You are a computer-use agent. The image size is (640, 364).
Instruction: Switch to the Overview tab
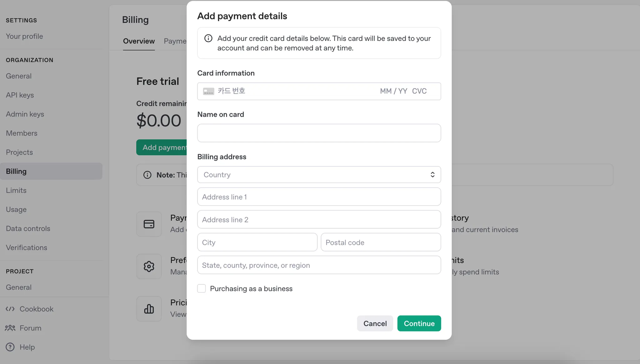pyautogui.click(x=139, y=41)
